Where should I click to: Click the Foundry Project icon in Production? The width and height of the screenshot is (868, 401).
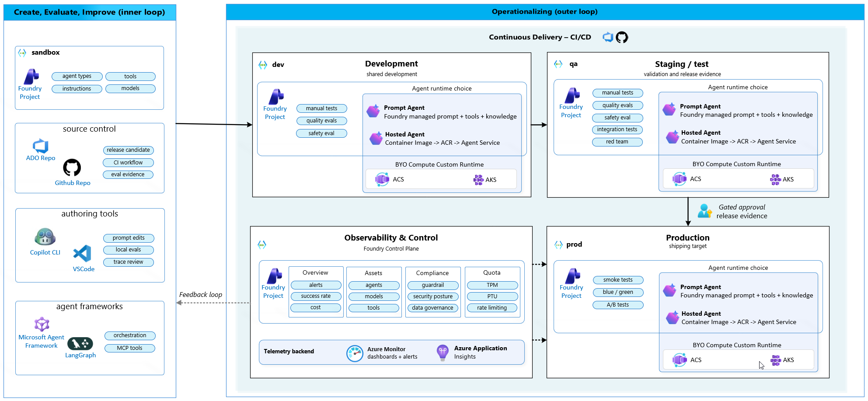pos(572,276)
